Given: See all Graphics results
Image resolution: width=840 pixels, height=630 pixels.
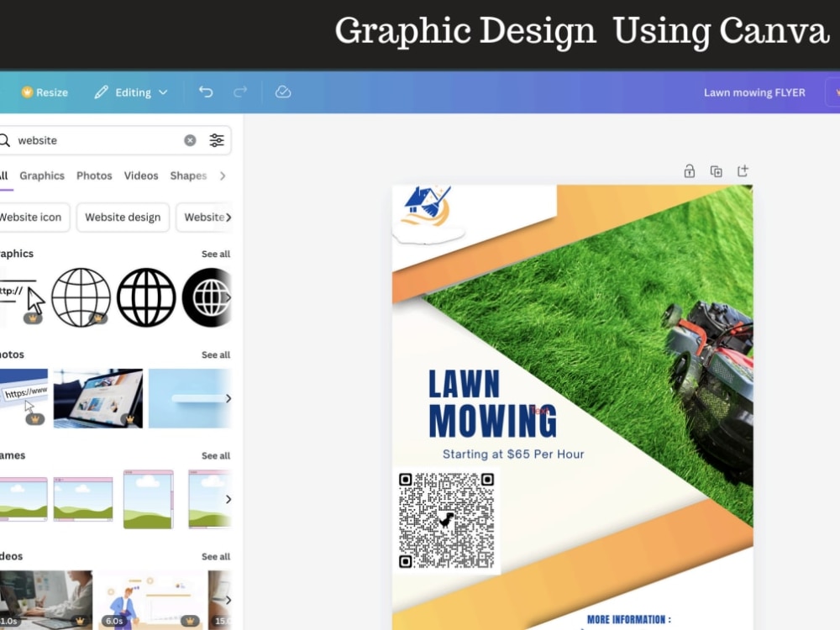Looking at the screenshot, I should click(215, 254).
